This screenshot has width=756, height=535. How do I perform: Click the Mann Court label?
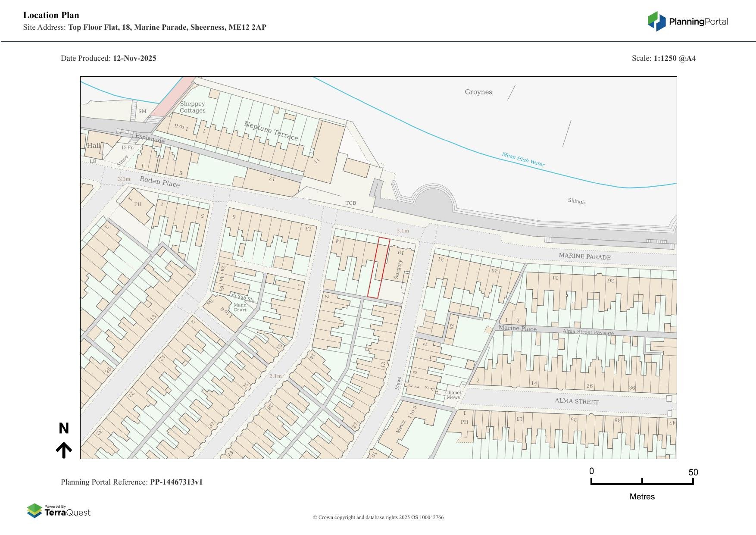240,307
